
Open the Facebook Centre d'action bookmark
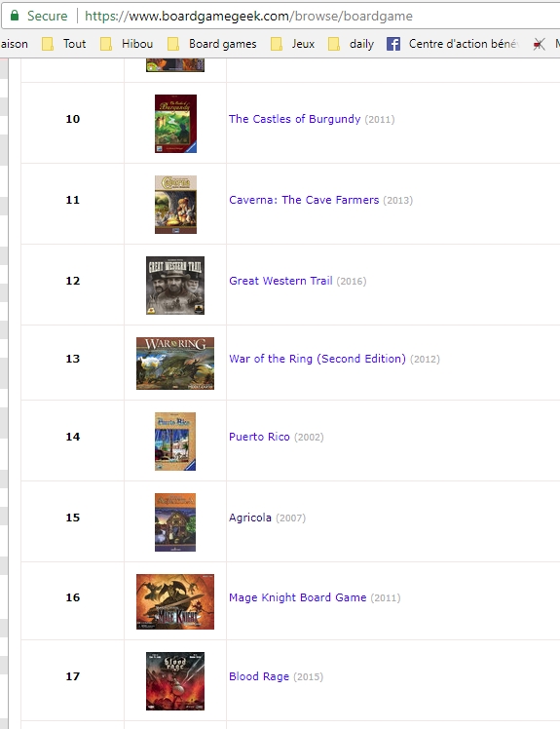tap(452, 44)
